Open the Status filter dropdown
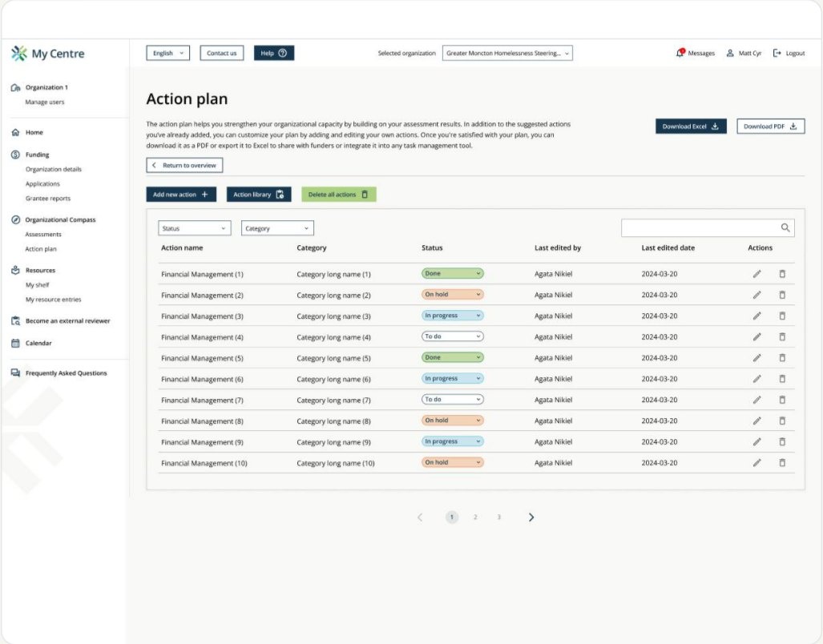Image resolution: width=823 pixels, height=644 pixels. [x=194, y=228]
